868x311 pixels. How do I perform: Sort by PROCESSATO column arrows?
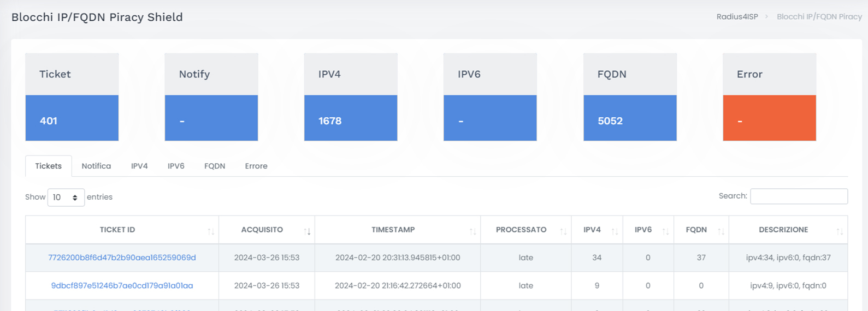(x=563, y=231)
